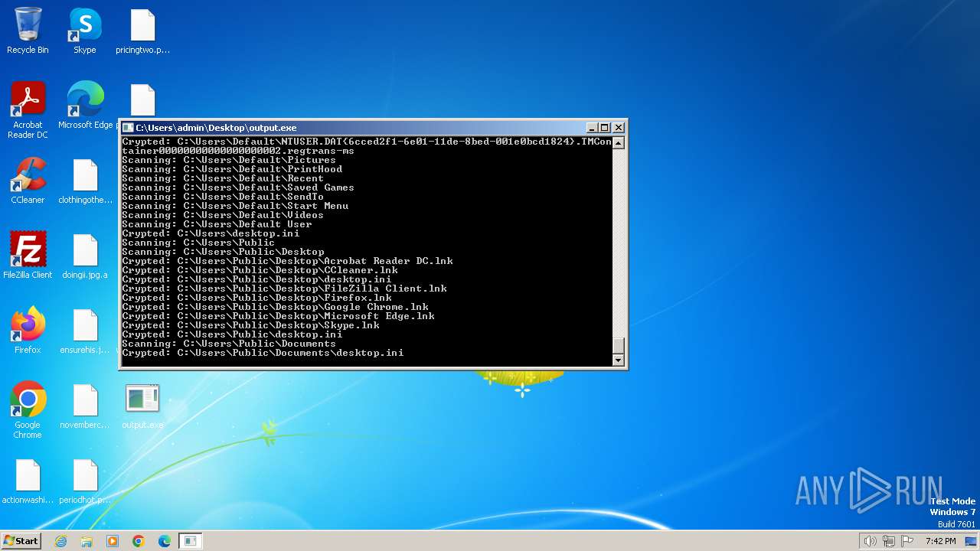Select the output.exe desktop icon

coord(142,406)
